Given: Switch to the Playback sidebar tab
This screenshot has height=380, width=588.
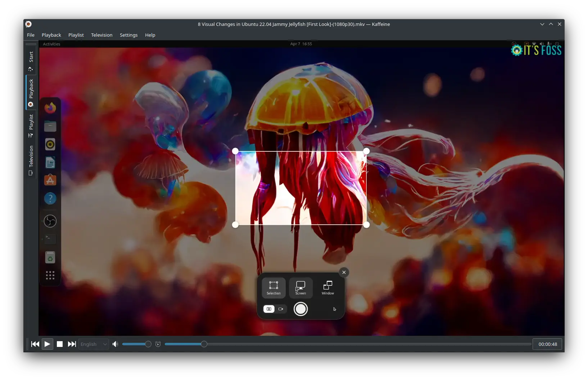Looking at the screenshot, I should (x=31, y=92).
